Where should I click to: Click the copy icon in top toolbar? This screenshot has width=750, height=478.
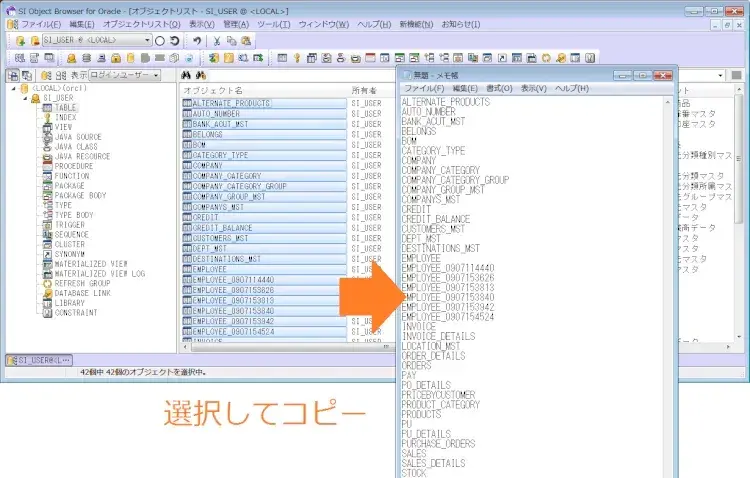[x=232, y=41]
